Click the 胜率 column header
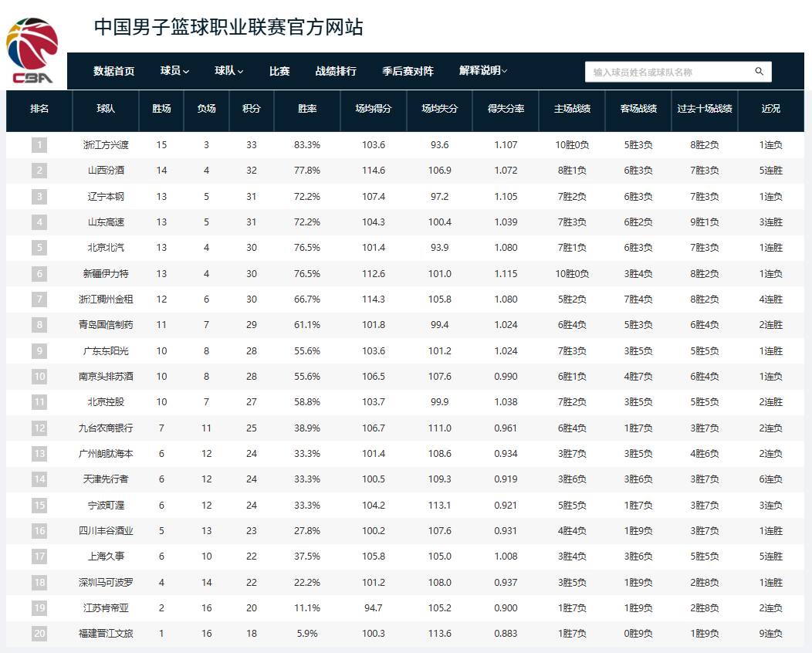This screenshot has height=653, width=812. click(306, 110)
